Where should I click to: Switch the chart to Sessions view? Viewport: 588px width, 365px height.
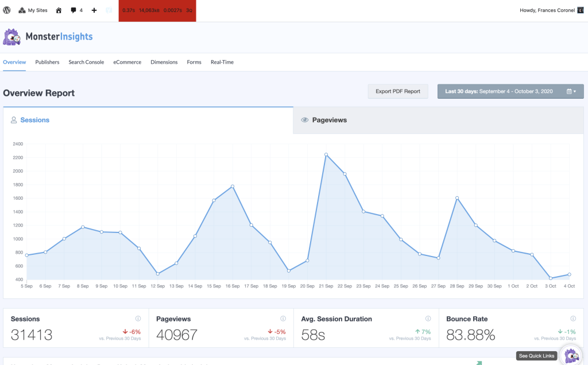[x=34, y=120]
